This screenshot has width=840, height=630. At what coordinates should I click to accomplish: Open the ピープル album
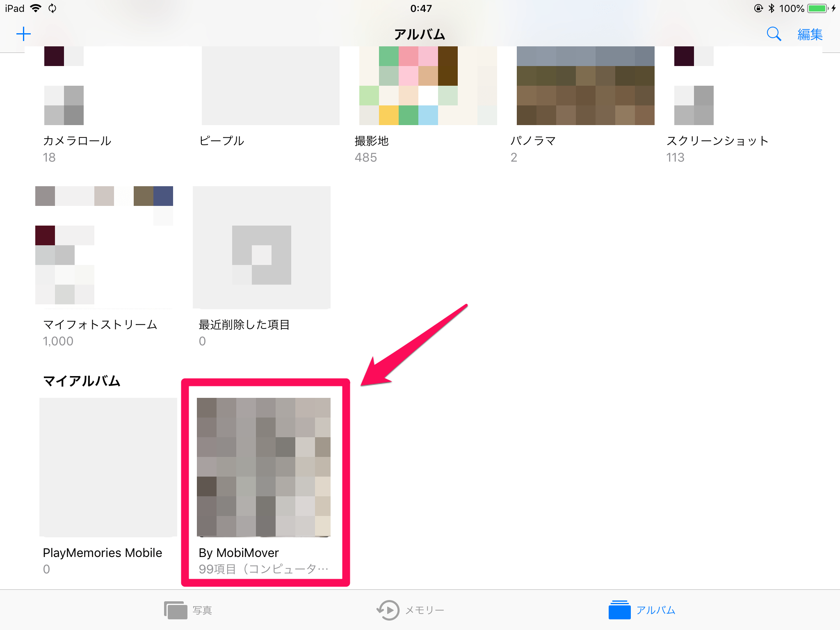(271, 86)
